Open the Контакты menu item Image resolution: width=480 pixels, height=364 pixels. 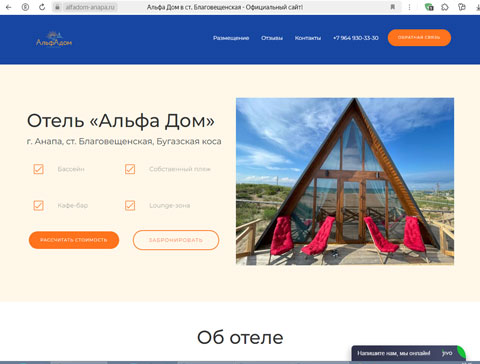coord(308,38)
